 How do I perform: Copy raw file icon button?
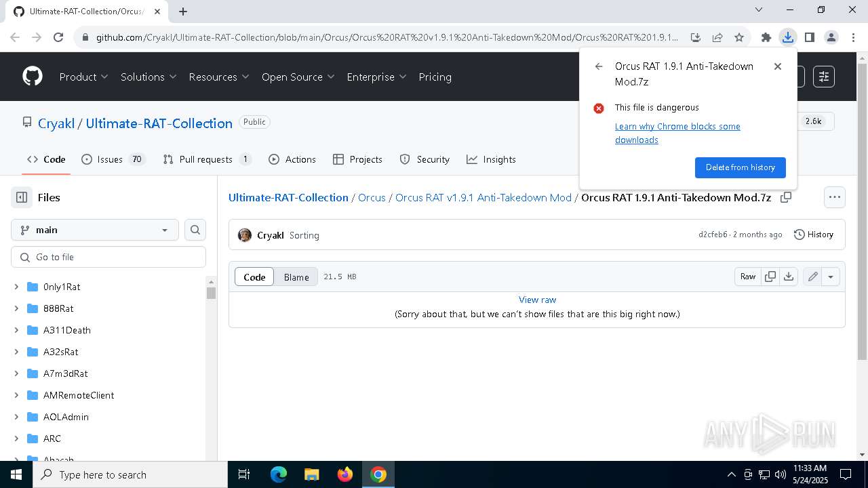coord(770,277)
